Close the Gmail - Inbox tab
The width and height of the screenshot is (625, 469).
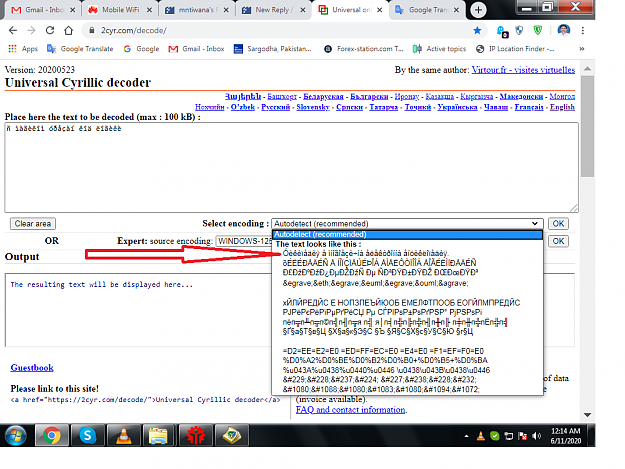(73, 10)
